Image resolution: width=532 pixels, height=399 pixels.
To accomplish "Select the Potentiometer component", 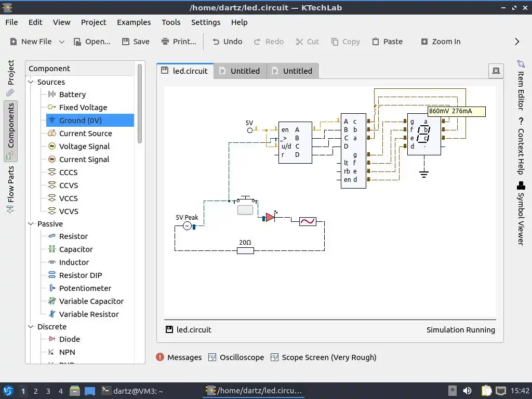I will [x=85, y=288].
